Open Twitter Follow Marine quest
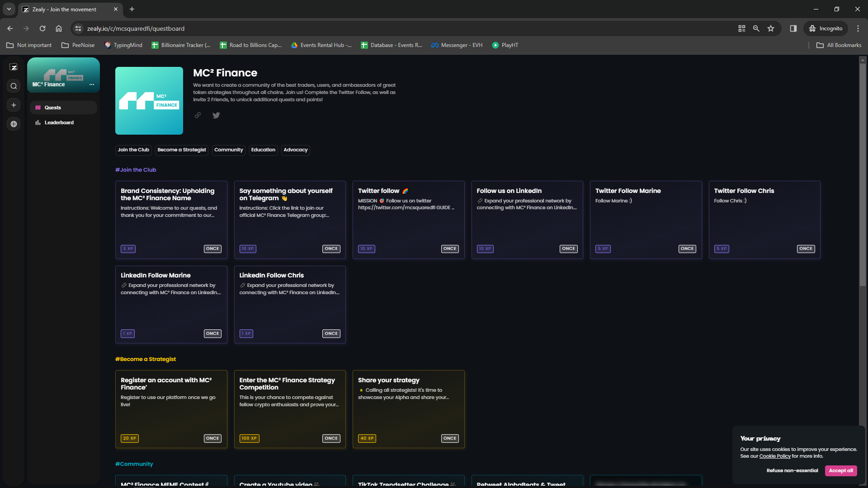Image resolution: width=868 pixels, height=488 pixels. 646,220
